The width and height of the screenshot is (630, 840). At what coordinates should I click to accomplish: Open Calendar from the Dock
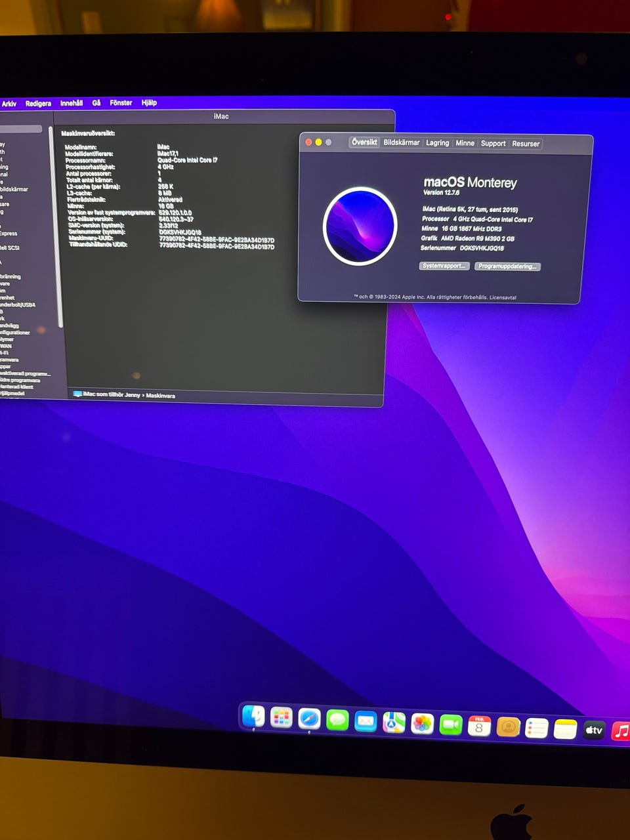pyautogui.click(x=479, y=726)
